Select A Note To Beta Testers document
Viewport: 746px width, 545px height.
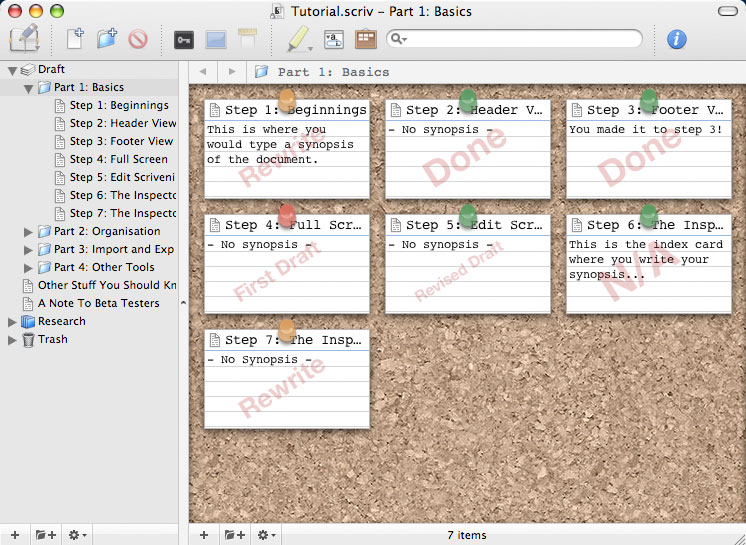pyautogui.click(x=98, y=303)
